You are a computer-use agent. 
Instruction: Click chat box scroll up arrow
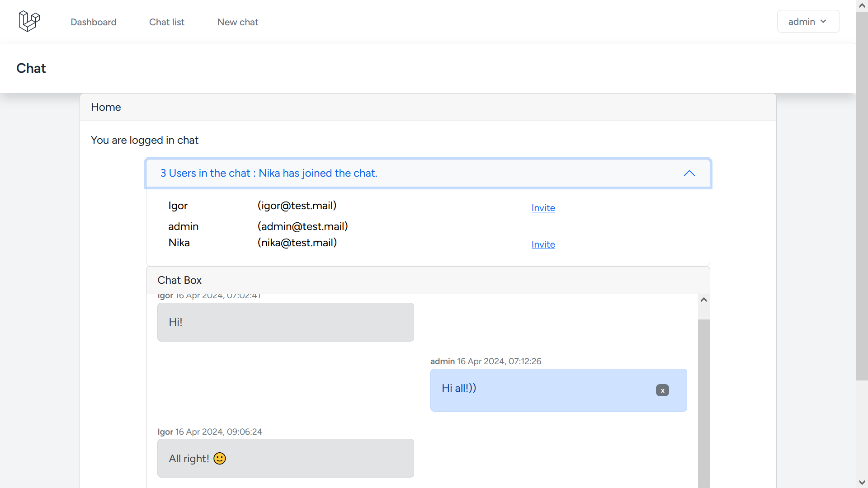coord(703,300)
